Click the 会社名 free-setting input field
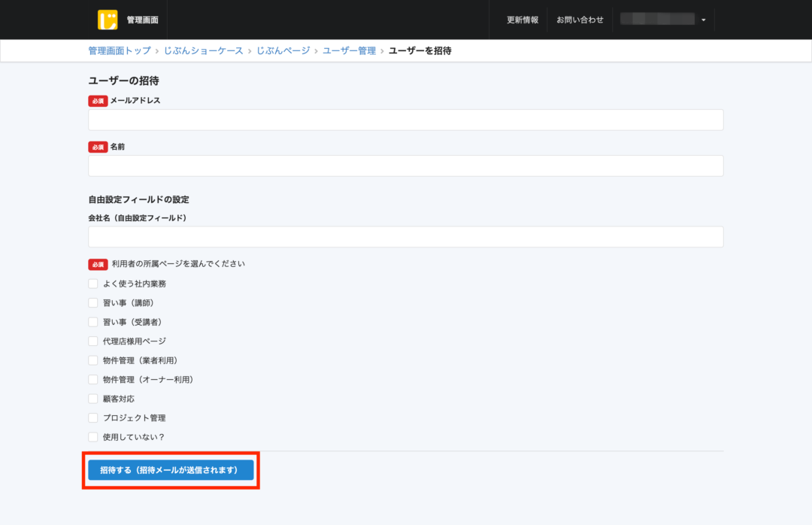This screenshot has height=525, width=812. point(405,237)
